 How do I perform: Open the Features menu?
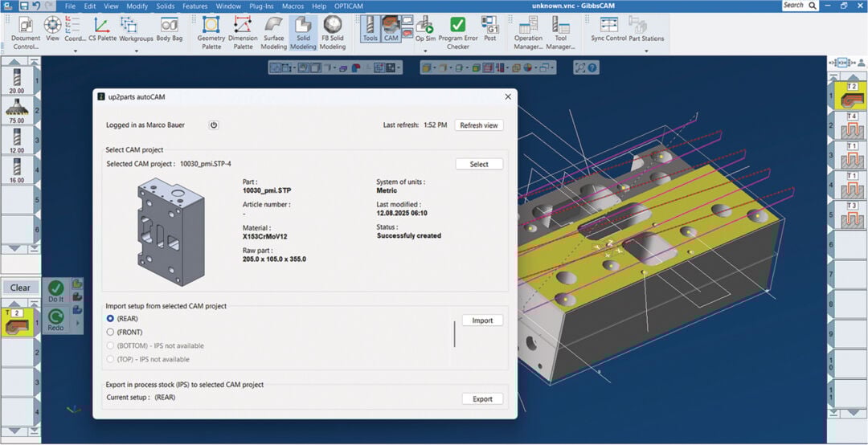tap(194, 6)
